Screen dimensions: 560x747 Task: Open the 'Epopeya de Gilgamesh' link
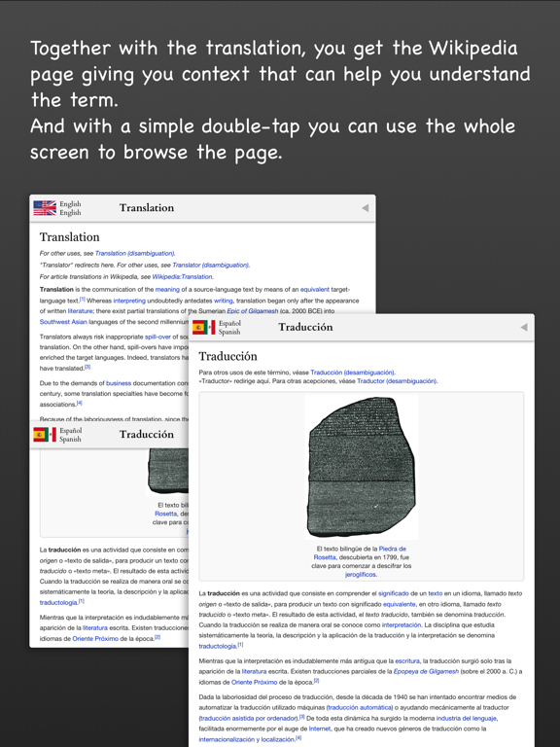pyautogui.click(x=426, y=672)
